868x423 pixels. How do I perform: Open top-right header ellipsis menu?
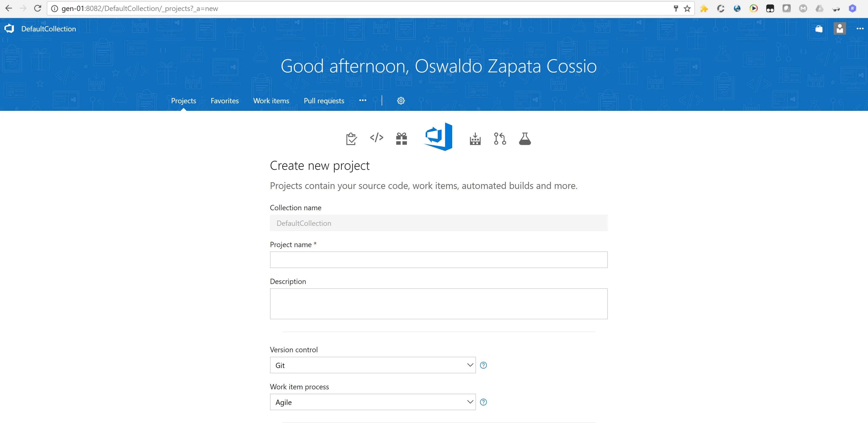coord(860,29)
